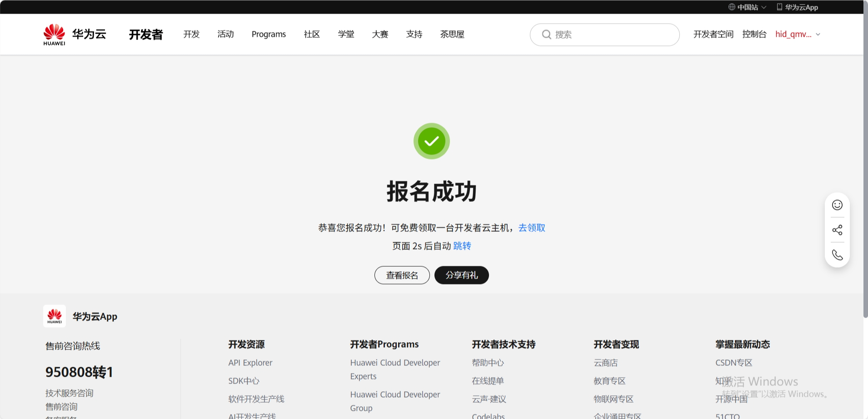Click the 华为云App footer logo icon
This screenshot has height=419, width=868.
pos(55,316)
